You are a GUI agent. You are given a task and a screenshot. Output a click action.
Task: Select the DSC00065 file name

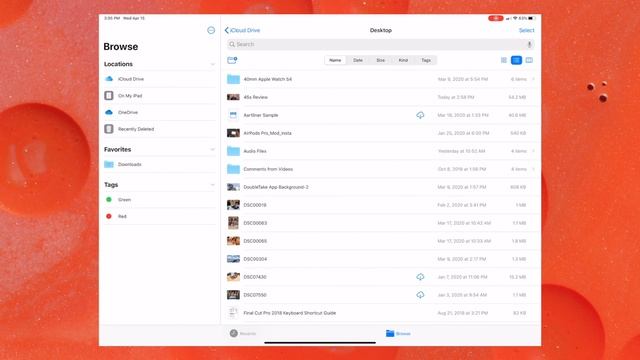255,241
